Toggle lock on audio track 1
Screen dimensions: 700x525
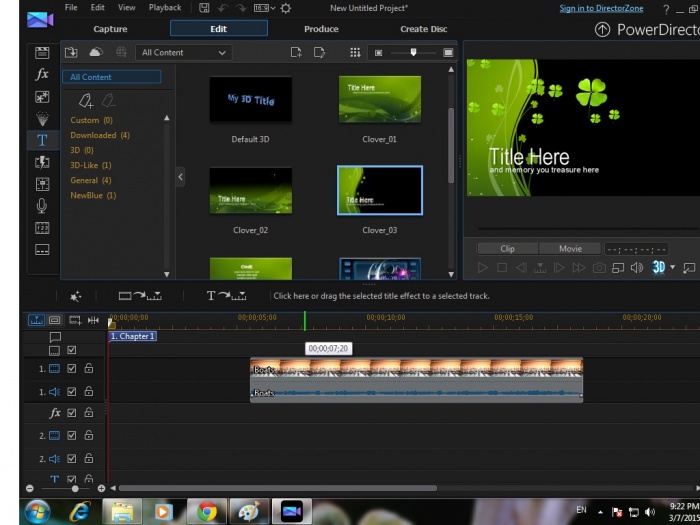tap(89, 392)
